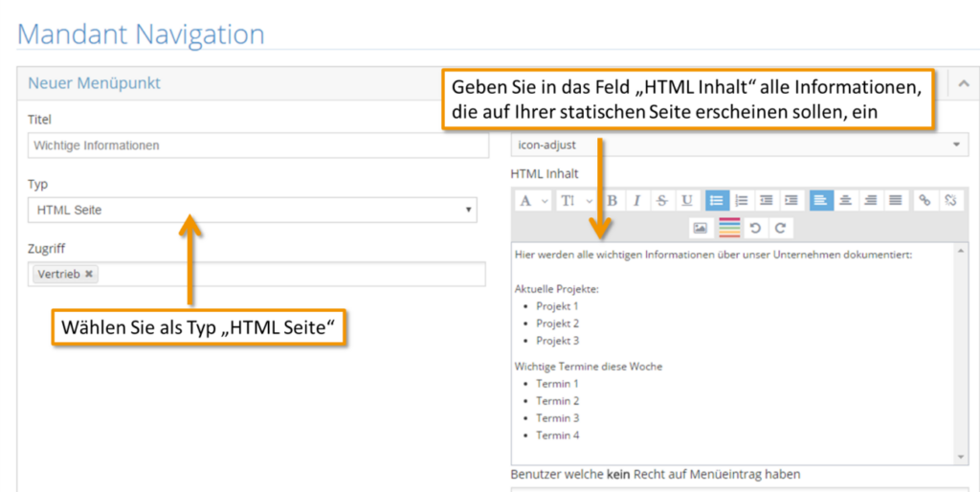Click the undo icon
Screen dimensions: 980x492
pyautogui.click(x=755, y=228)
